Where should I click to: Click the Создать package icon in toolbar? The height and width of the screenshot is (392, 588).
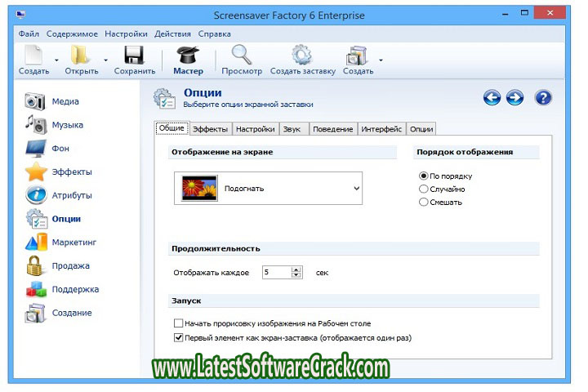[x=357, y=56]
